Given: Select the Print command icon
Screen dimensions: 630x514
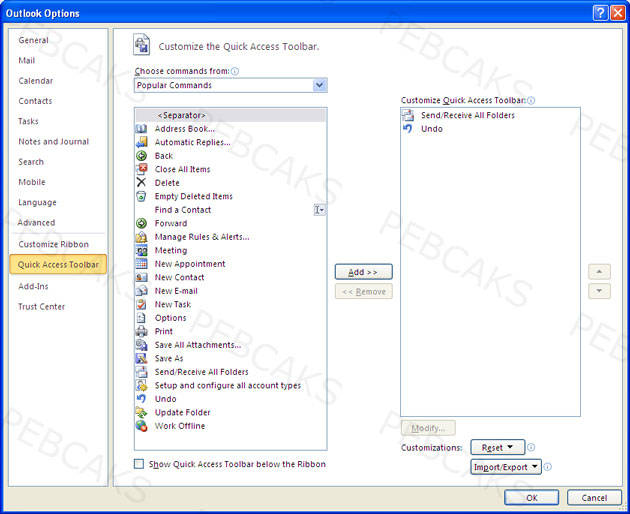Looking at the screenshot, I should pos(142,331).
